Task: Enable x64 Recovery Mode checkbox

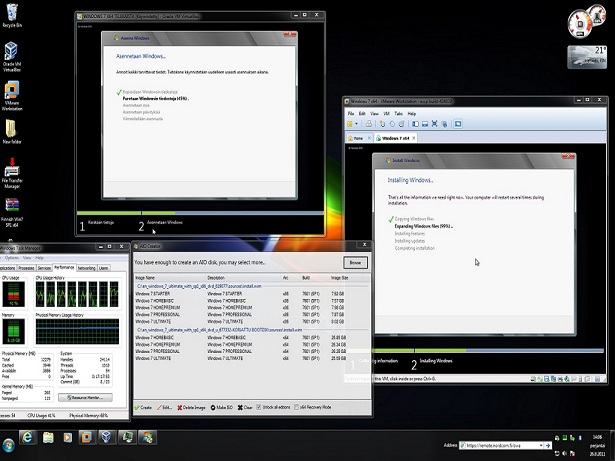Action: point(297,407)
